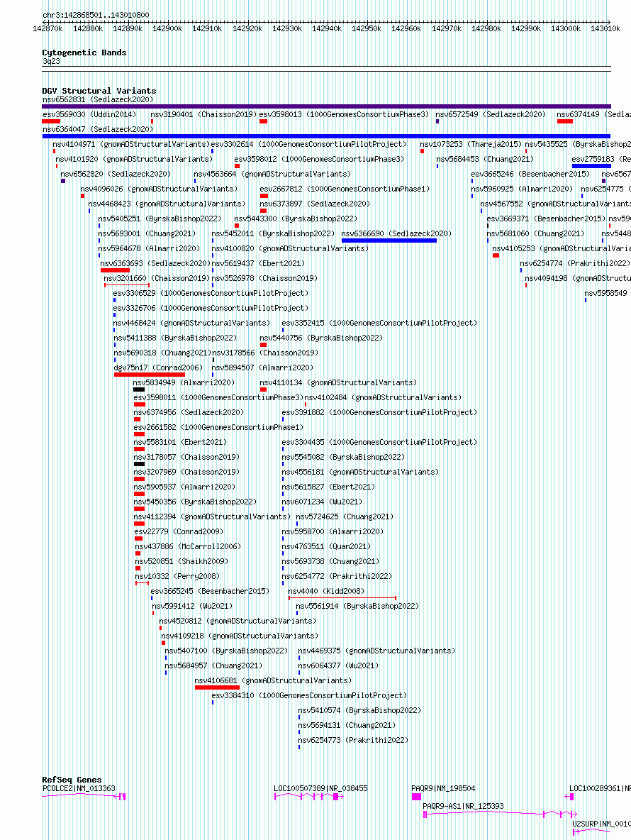Open the PCOLCE2|NM_013363 gene label
This screenshot has width=631, height=840.
tap(79, 788)
